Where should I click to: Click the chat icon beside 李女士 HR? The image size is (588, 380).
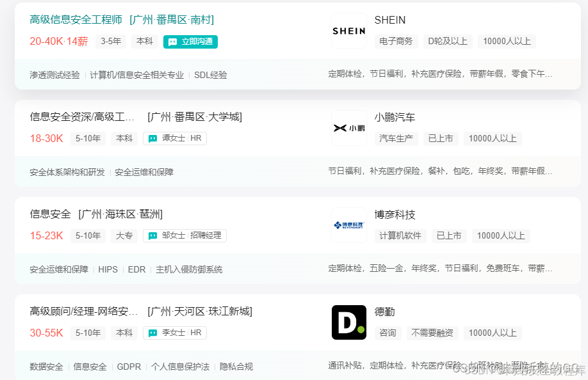point(152,333)
